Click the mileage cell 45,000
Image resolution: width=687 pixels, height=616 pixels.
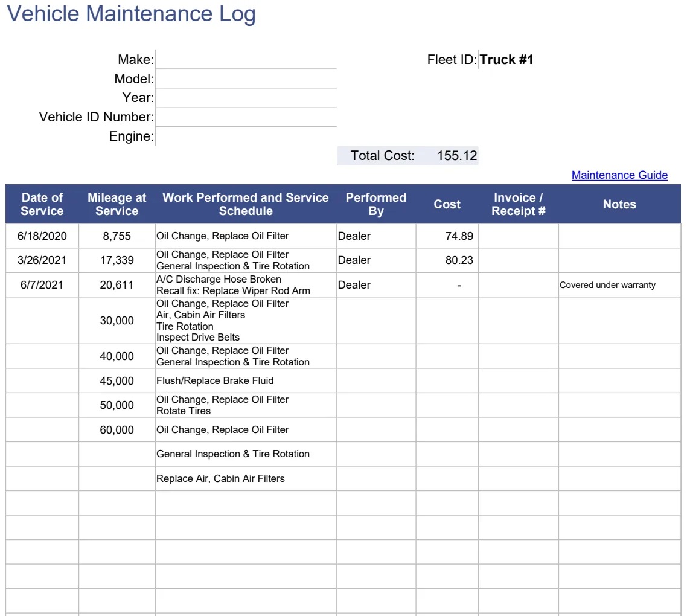(117, 380)
